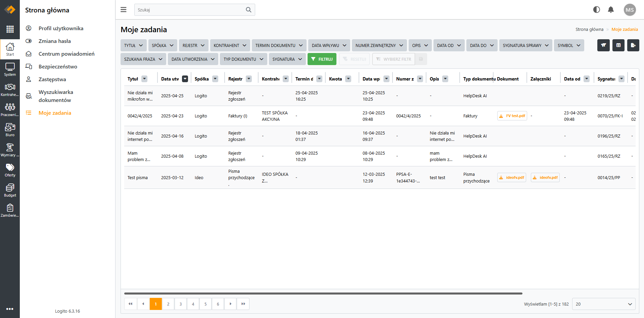Screen dimensions: 644x318
Task: Toggle the hamburger menu
Action: (x=124, y=10)
